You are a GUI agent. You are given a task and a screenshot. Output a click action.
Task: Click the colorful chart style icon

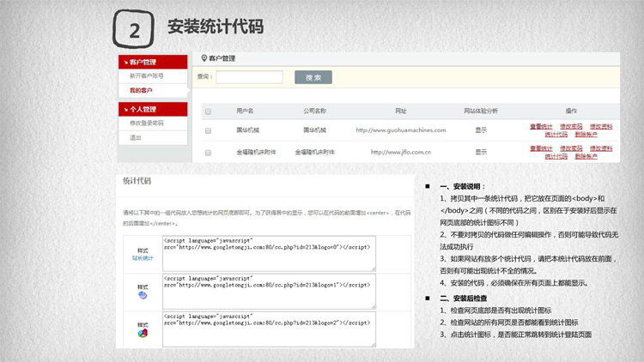click(x=142, y=331)
